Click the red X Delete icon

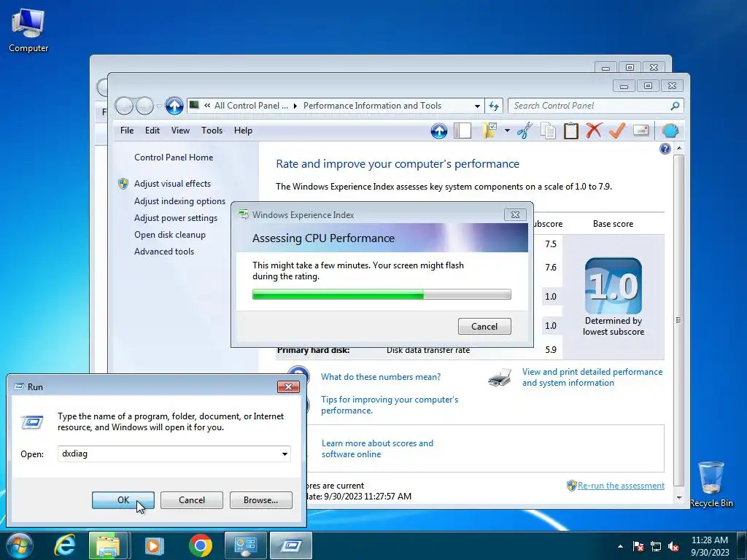click(594, 131)
